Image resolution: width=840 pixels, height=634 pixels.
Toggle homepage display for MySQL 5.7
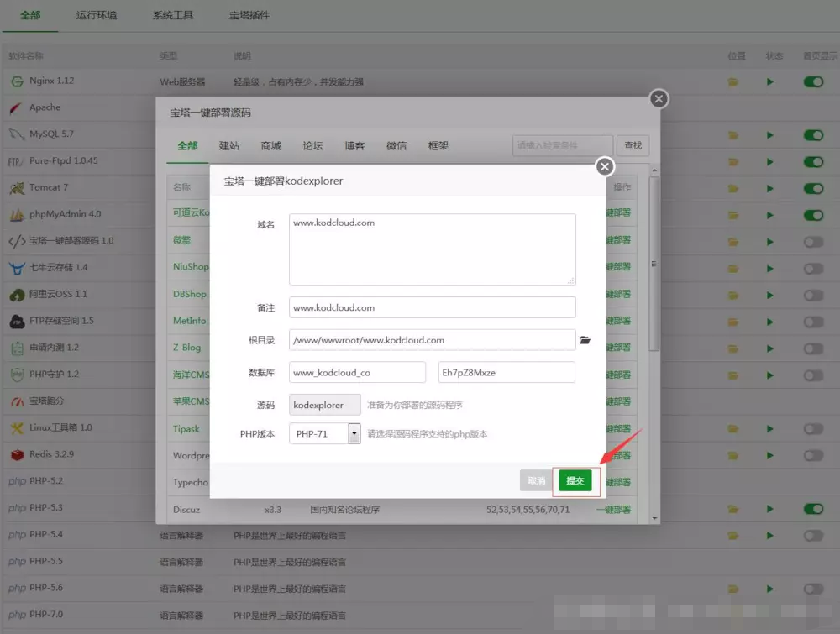point(813,135)
